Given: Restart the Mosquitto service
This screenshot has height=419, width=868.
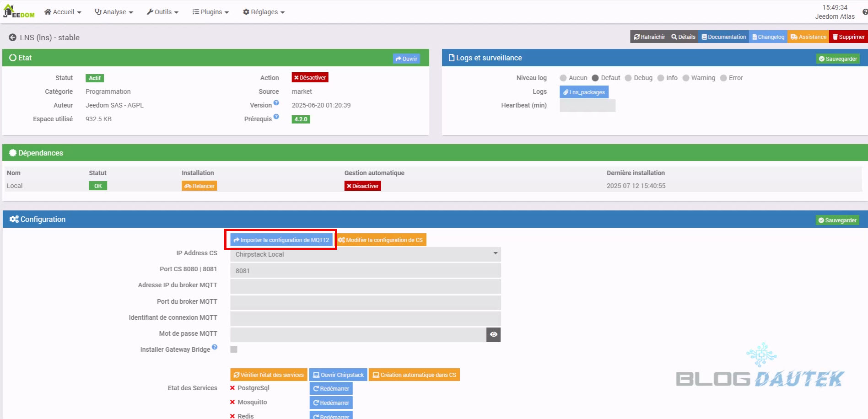Looking at the screenshot, I should [x=331, y=403].
